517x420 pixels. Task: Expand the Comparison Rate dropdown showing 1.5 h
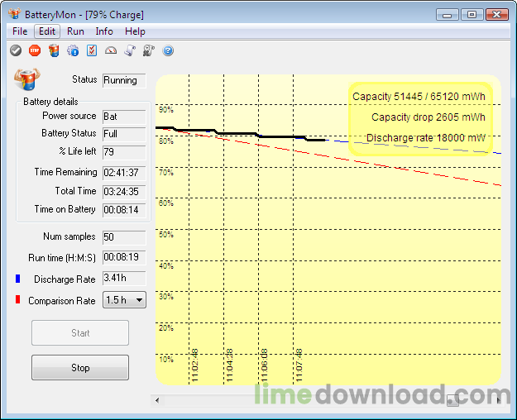(124, 299)
